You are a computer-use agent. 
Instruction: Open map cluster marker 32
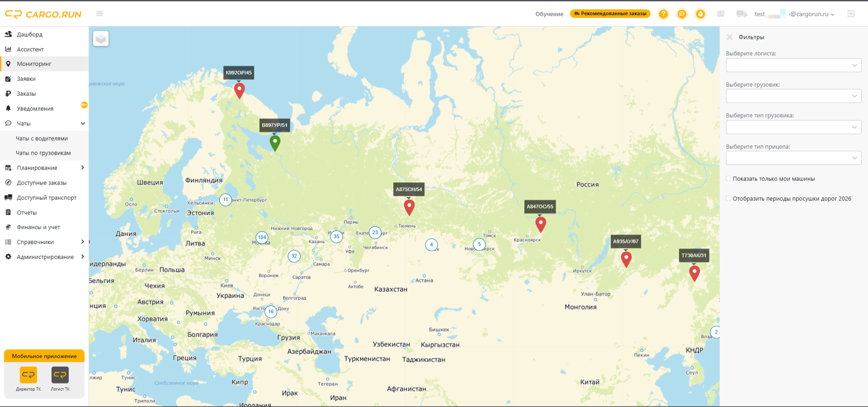click(x=294, y=256)
